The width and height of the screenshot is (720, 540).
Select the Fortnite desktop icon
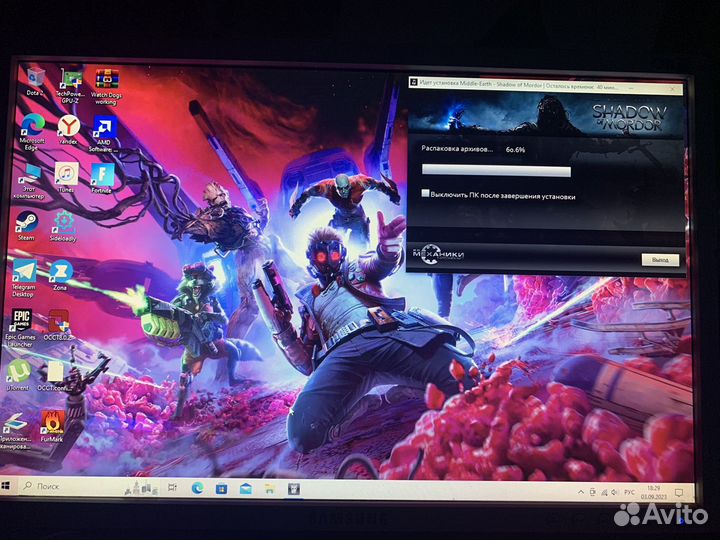[101, 176]
